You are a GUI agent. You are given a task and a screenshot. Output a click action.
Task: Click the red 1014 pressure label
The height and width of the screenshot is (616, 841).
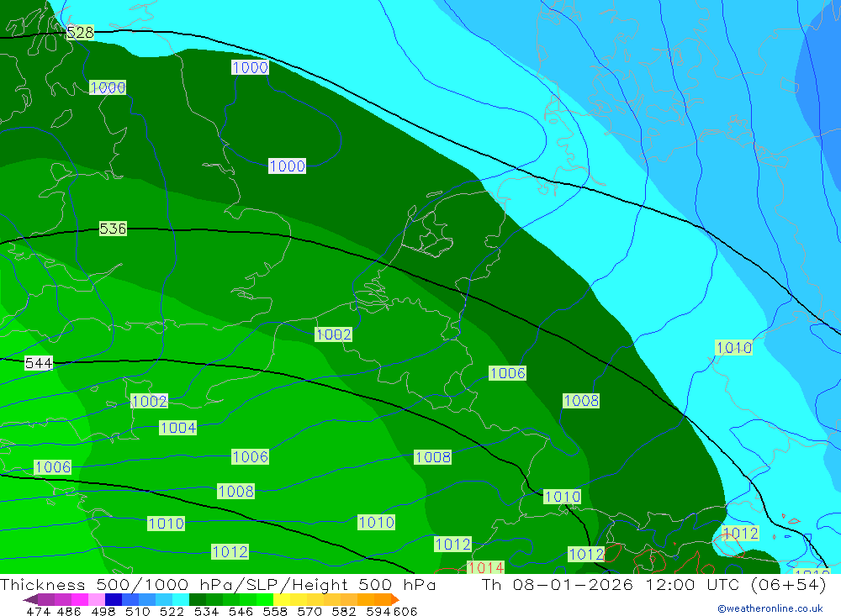pos(486,567)
